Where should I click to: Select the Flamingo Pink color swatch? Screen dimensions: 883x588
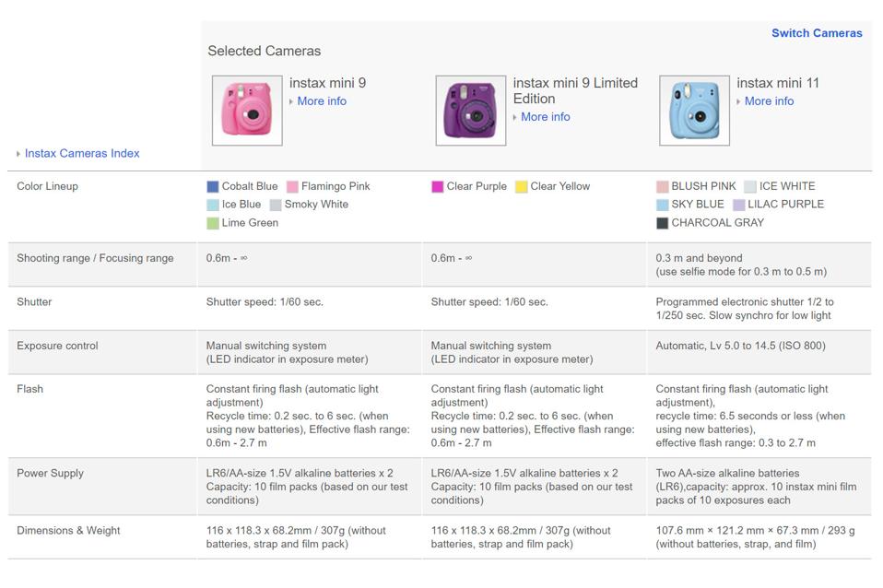(292, 186)
